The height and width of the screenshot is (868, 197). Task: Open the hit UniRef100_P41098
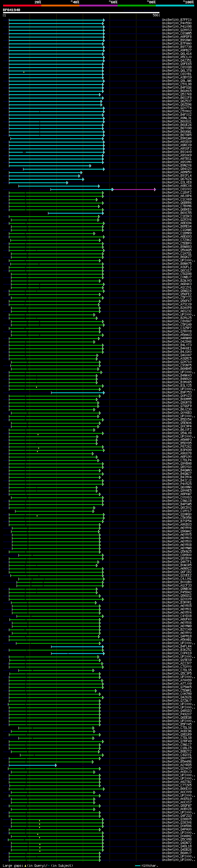[x=177, y=26]
